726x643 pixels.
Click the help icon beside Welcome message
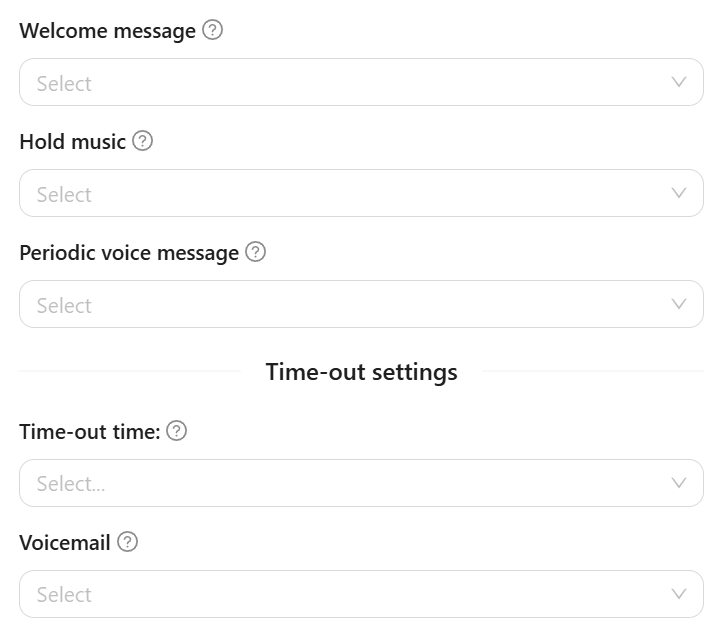212,30
